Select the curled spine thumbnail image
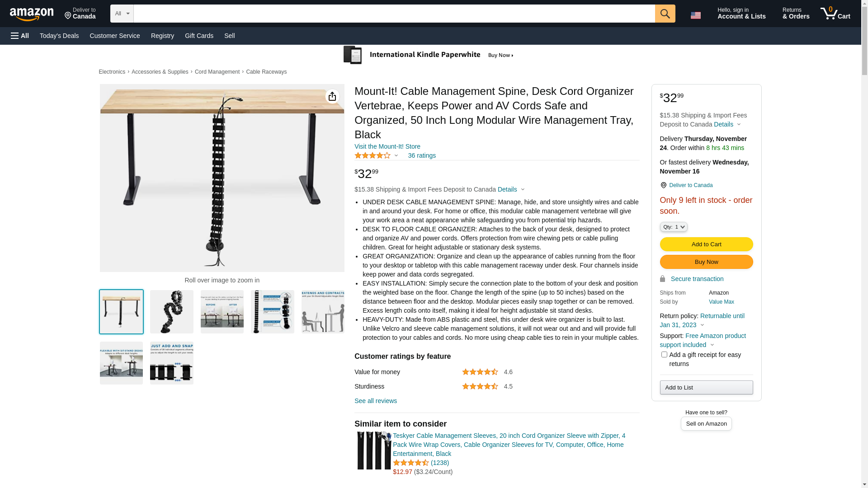The height and width of the screenshot is (488, 868). (172, 312)
